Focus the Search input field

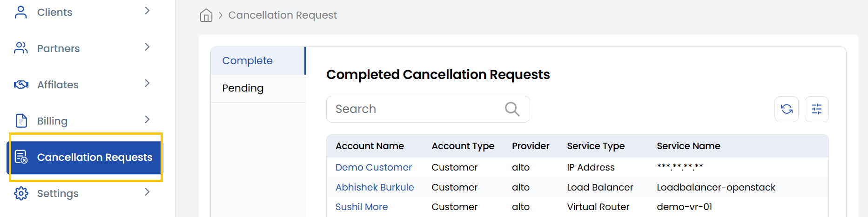(x=428, y=109)
